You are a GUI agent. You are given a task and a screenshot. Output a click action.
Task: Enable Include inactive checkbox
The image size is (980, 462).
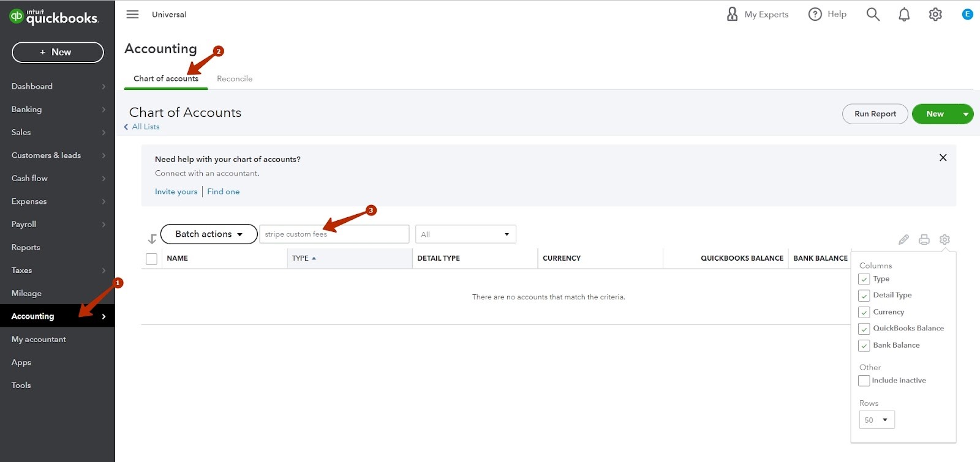tap(864, 381)
